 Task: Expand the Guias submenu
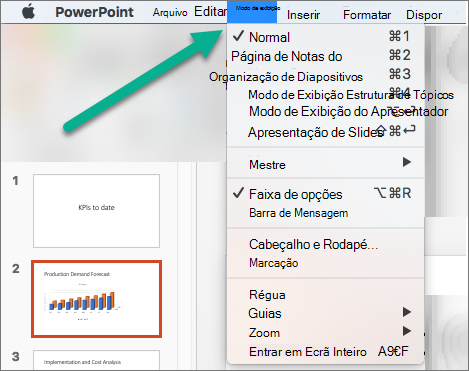325,313
